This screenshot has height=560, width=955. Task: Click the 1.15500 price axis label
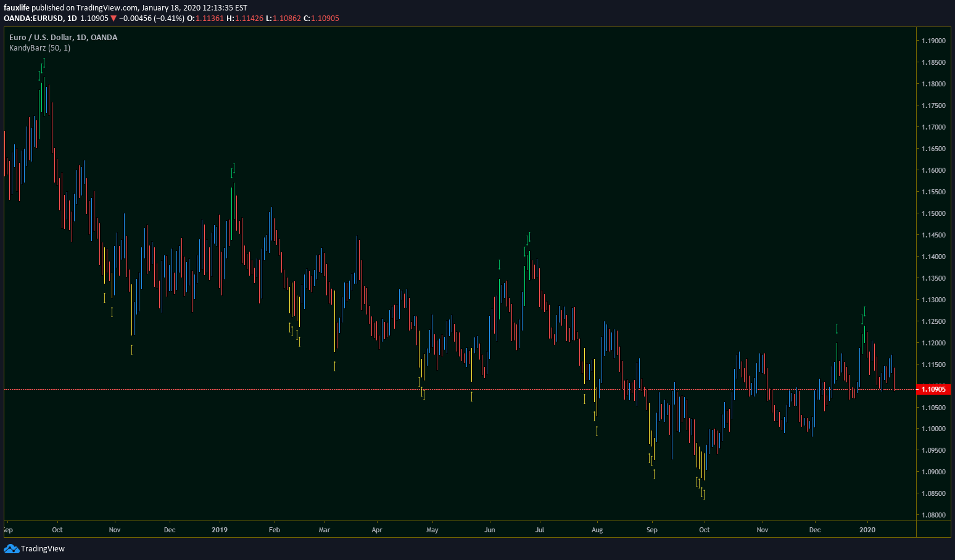[933, 192]
